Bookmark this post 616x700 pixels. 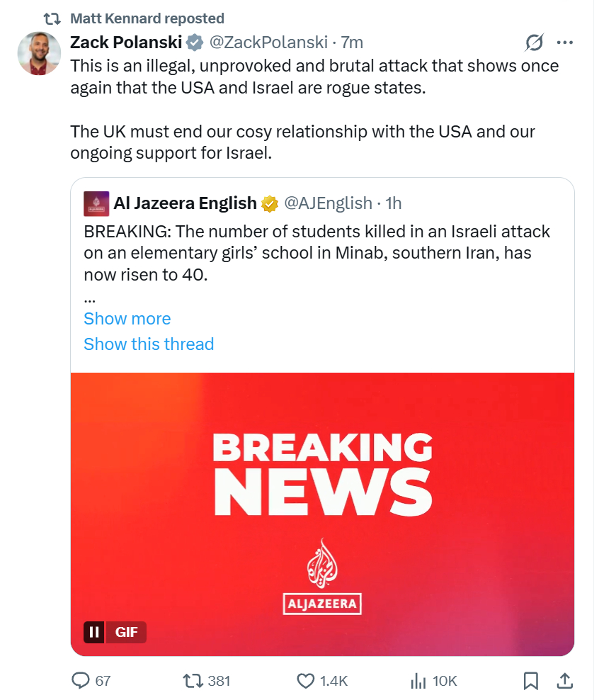coord(530,681)
